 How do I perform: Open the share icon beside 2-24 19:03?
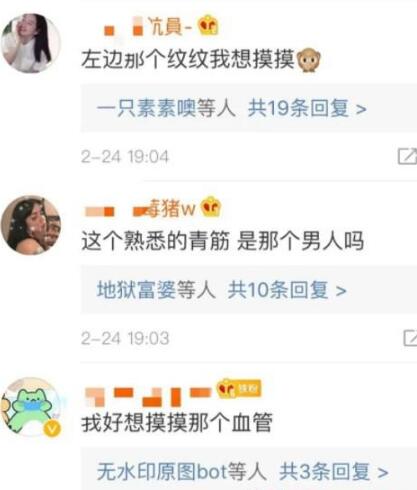point(410,338)
